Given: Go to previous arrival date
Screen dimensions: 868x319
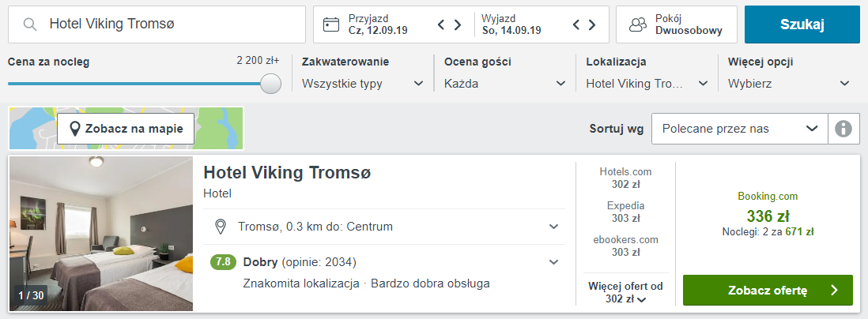Looking at the screenshot, I should [442, 24].
